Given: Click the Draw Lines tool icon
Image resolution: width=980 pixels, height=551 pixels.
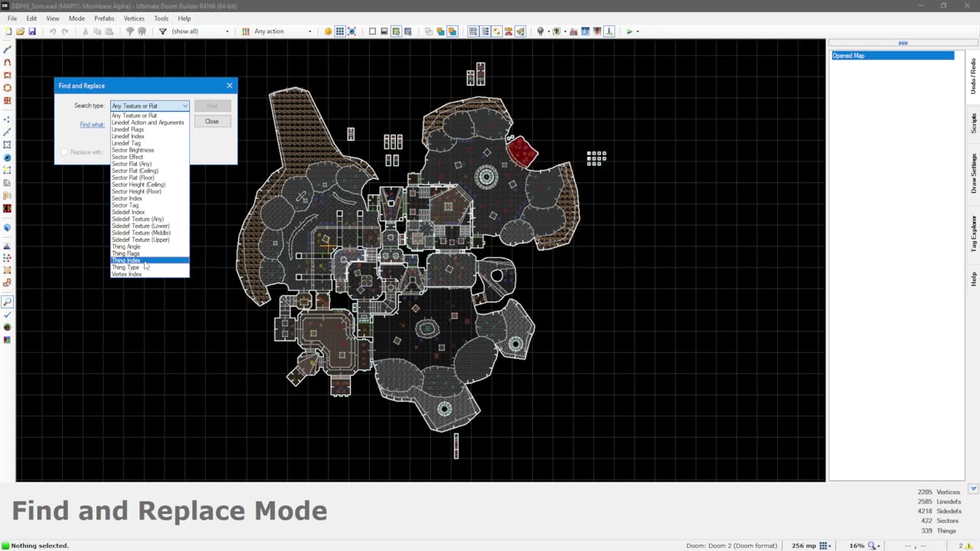Looking at the screenshot, I should coord(8,50).
